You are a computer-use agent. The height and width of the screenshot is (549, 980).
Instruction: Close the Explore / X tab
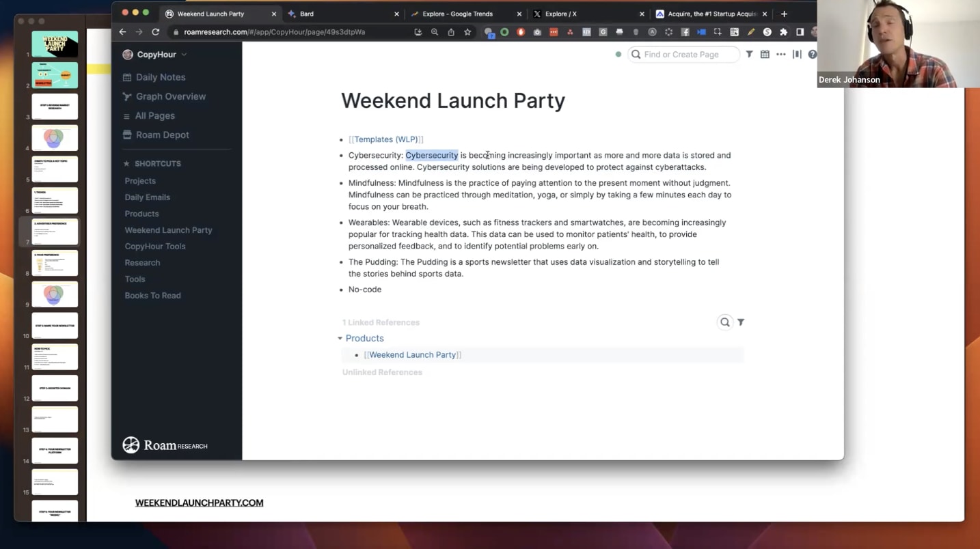642,14
